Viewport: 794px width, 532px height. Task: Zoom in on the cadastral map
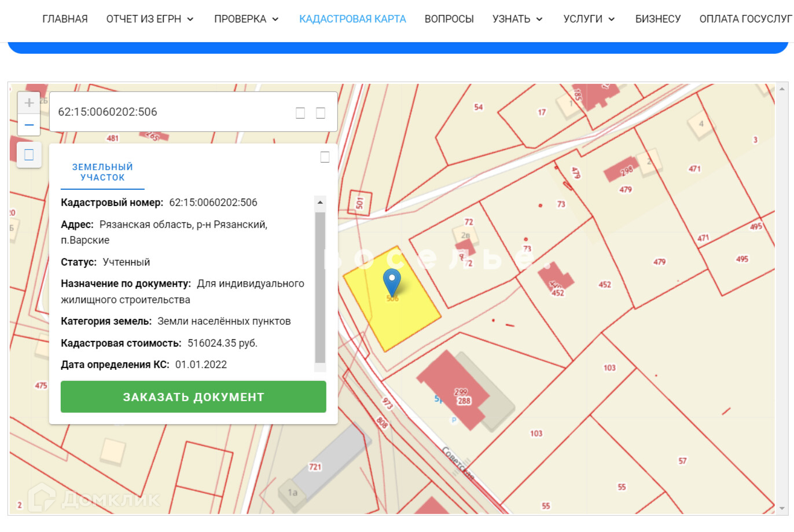coord(29,103)
